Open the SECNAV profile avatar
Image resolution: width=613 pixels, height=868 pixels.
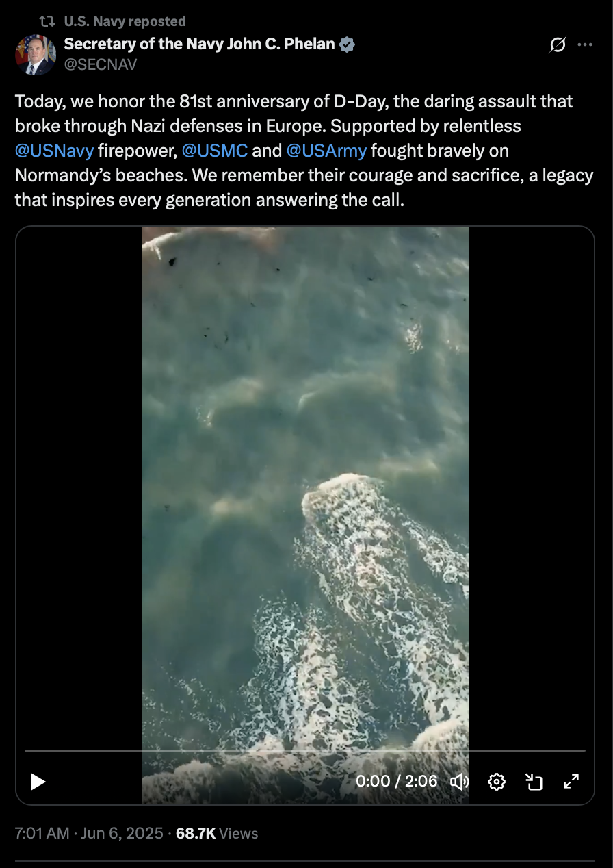click(35, 55)
